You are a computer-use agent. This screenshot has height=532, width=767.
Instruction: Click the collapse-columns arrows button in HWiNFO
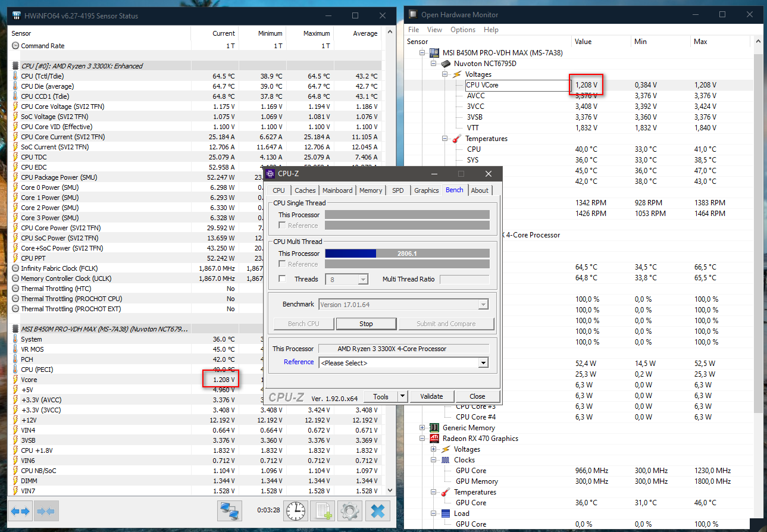[x=46, y=511]
